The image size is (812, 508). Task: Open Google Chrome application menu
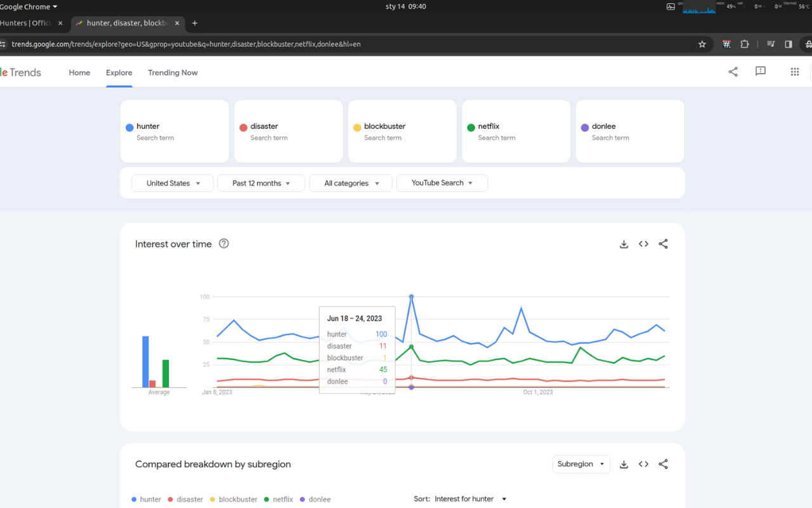coord(29,6)
